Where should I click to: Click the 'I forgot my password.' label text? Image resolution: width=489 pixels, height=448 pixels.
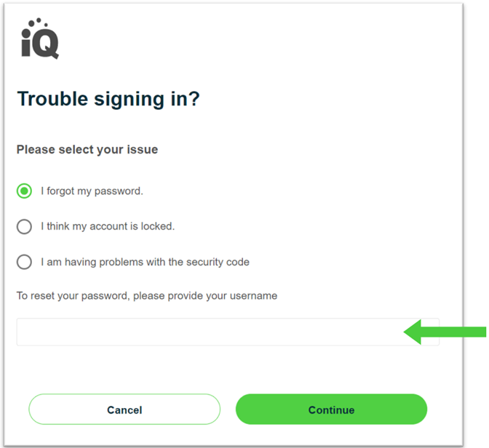92,191
